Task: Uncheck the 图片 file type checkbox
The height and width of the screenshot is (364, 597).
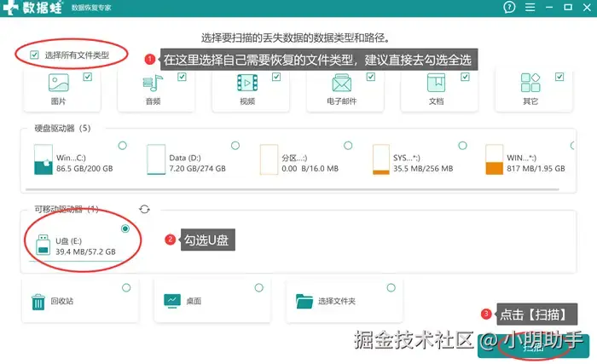Action: (88, 77)
